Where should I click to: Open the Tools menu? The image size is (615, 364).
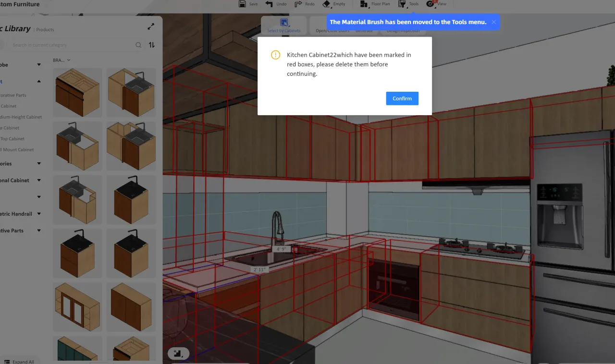tap(402, 4)
